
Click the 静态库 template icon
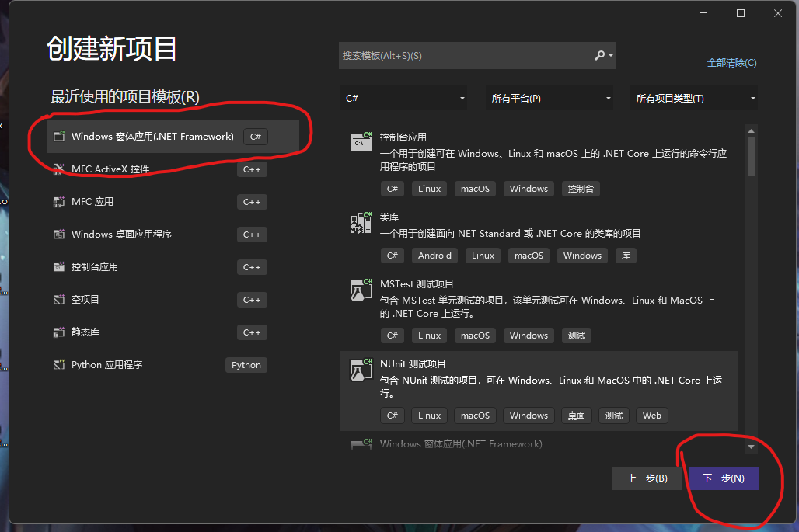coord(59,332)
